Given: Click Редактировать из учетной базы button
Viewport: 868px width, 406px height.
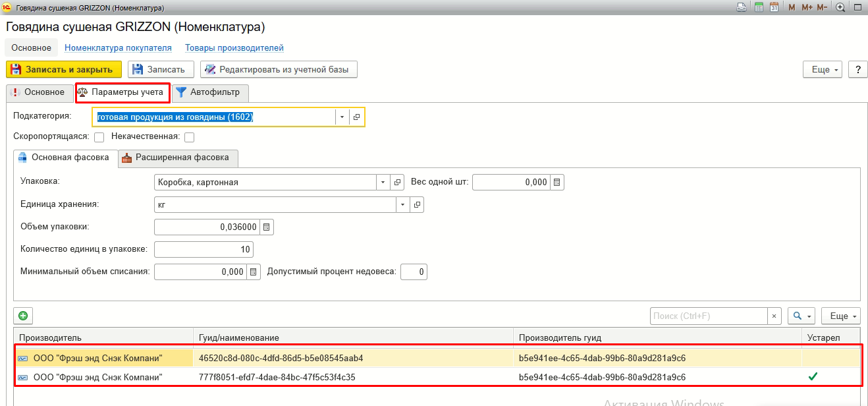Looking at the screenshot, I should pyautogui.click(x=279, y=69).
